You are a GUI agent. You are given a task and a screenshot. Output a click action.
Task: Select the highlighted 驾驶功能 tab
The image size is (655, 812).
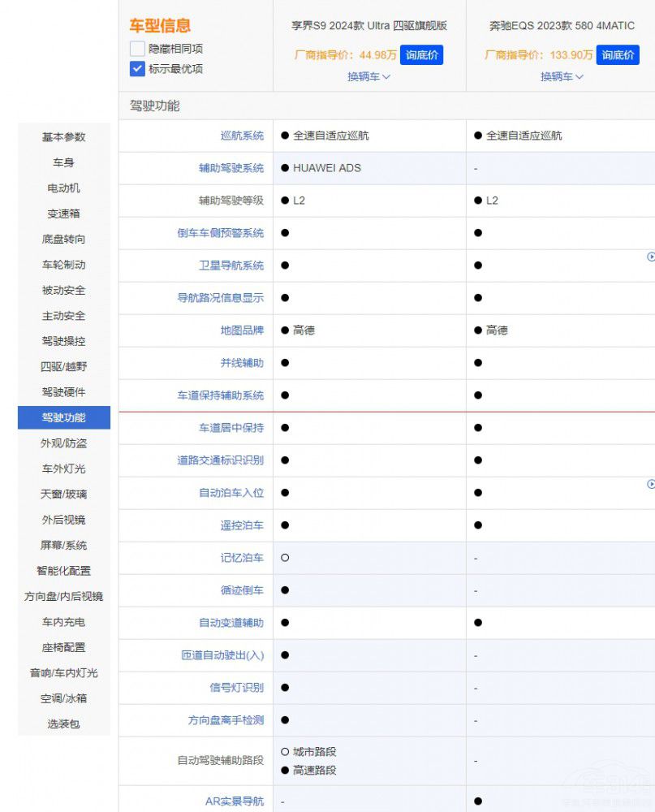pyautogui.click(x=62, y=417)
